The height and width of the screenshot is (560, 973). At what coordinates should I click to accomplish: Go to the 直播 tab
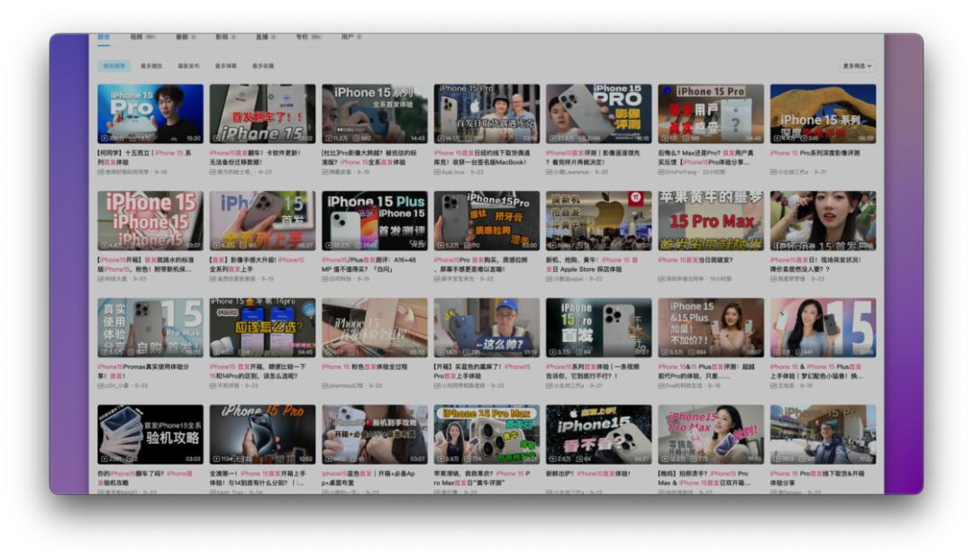click(265, 37)
